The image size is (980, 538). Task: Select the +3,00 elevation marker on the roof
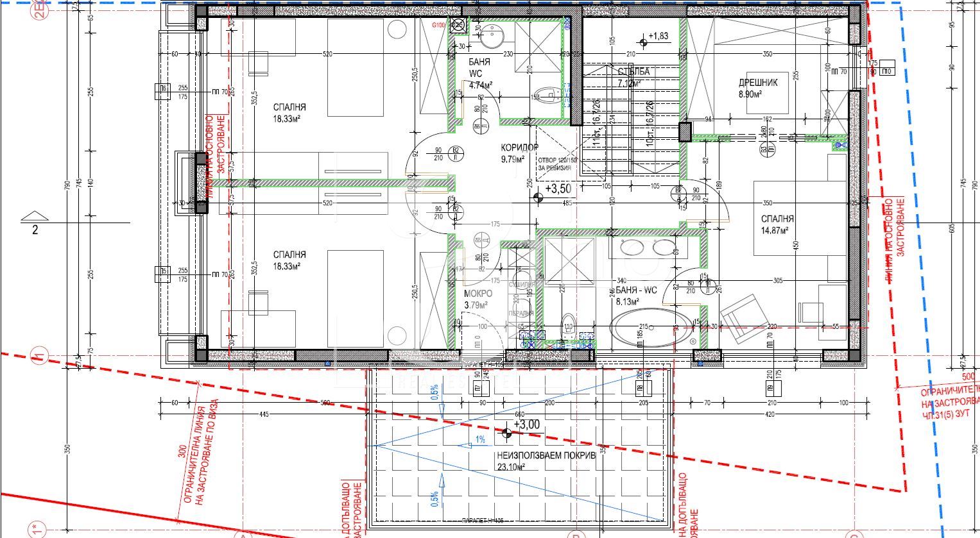point(507,433)
